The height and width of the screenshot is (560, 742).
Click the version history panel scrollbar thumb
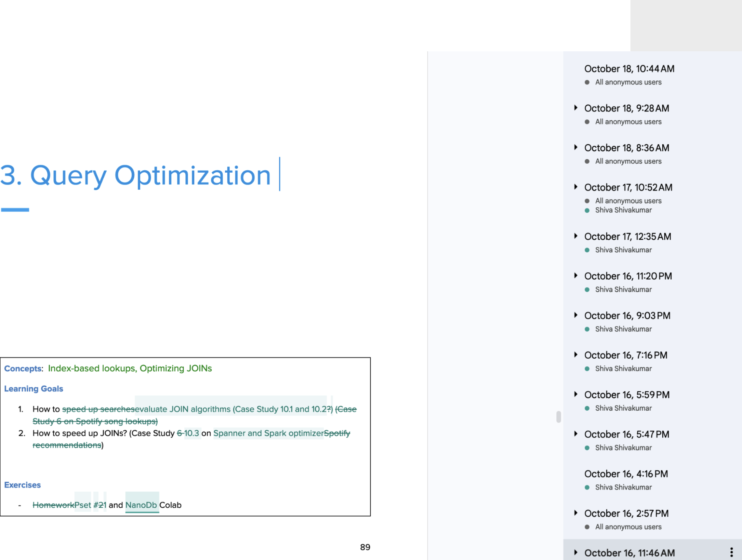558,416
